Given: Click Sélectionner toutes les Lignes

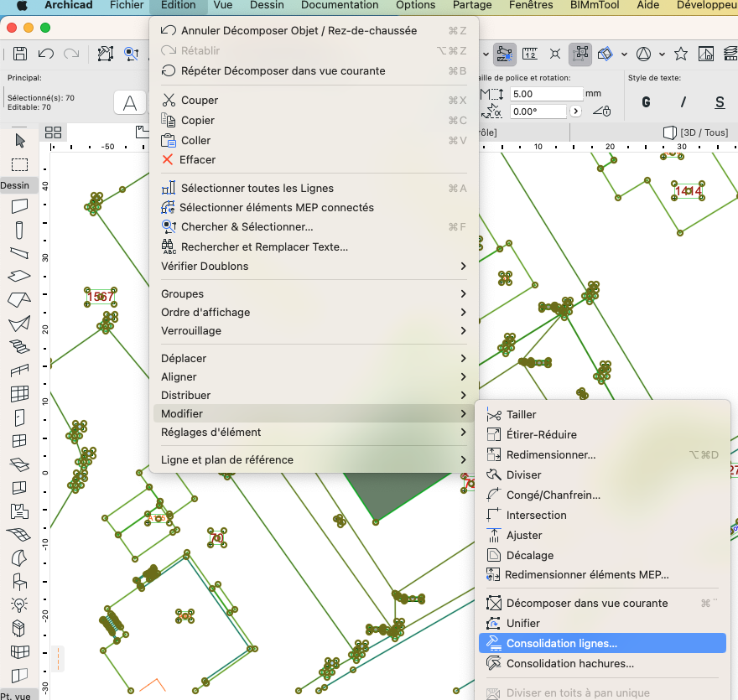Looking at the screenshot, I should tap(314, 188).
